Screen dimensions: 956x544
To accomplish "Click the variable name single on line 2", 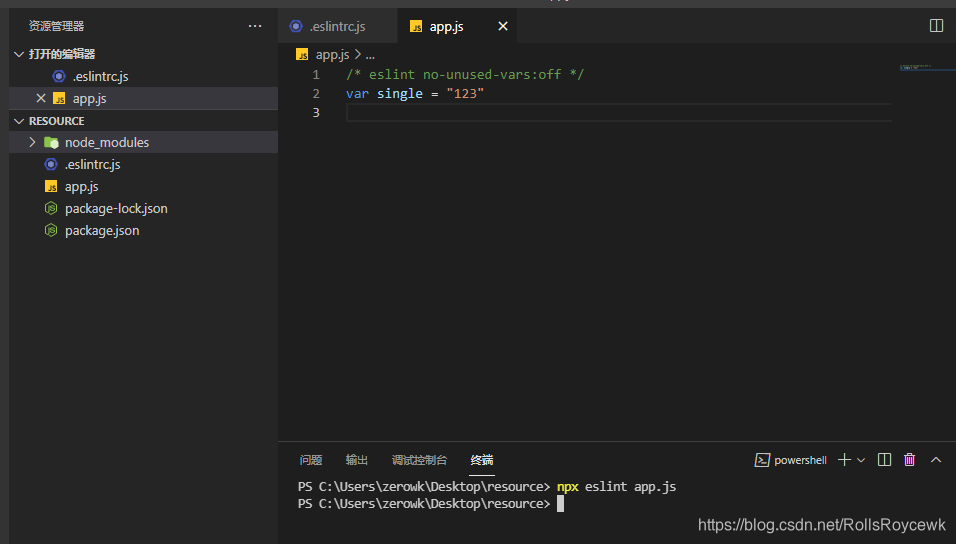I will point(399,93).
